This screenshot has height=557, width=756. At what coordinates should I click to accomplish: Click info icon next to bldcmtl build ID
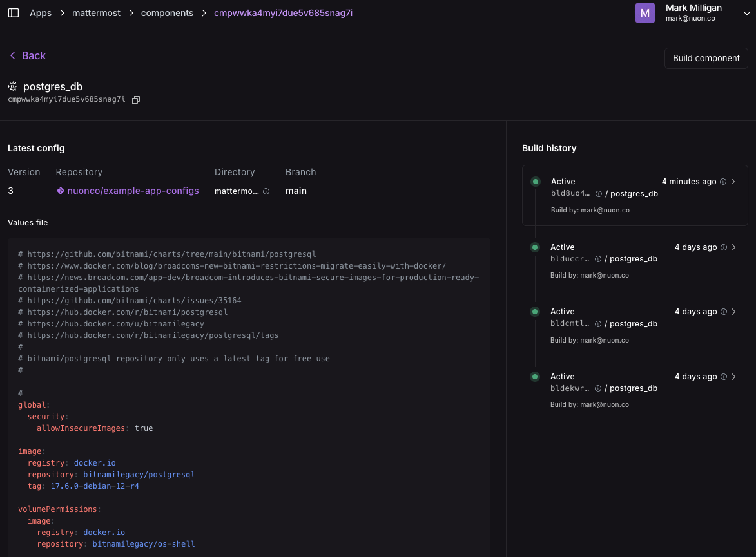[598, 324]
